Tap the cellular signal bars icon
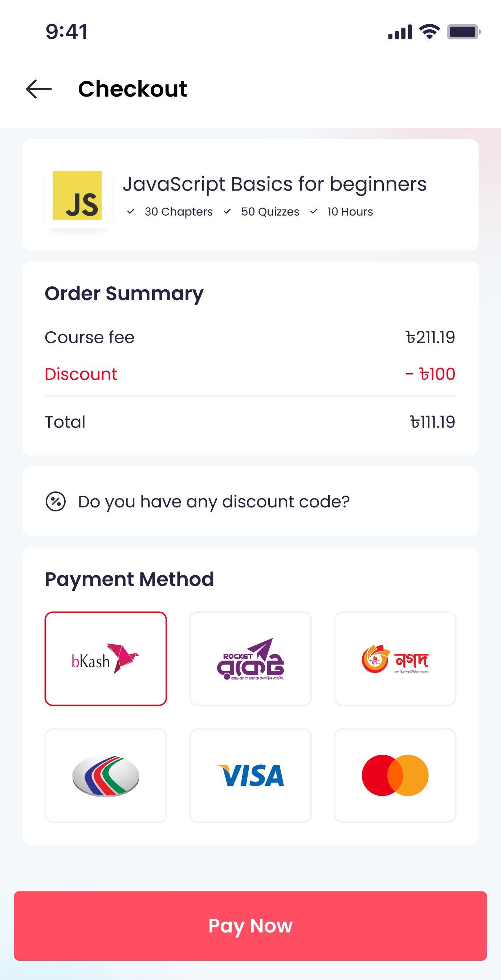Screen dimensions: 501x980 (400, 32)
